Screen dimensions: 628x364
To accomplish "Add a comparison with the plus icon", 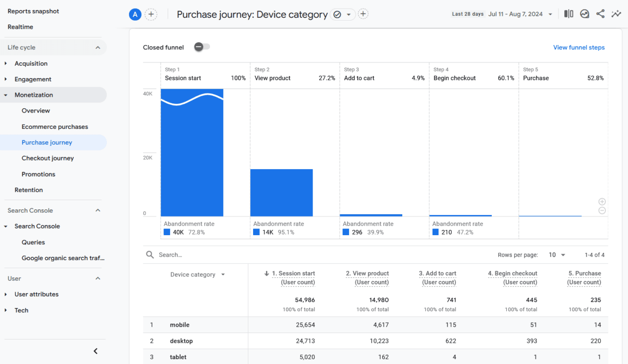I will (151, 14).
